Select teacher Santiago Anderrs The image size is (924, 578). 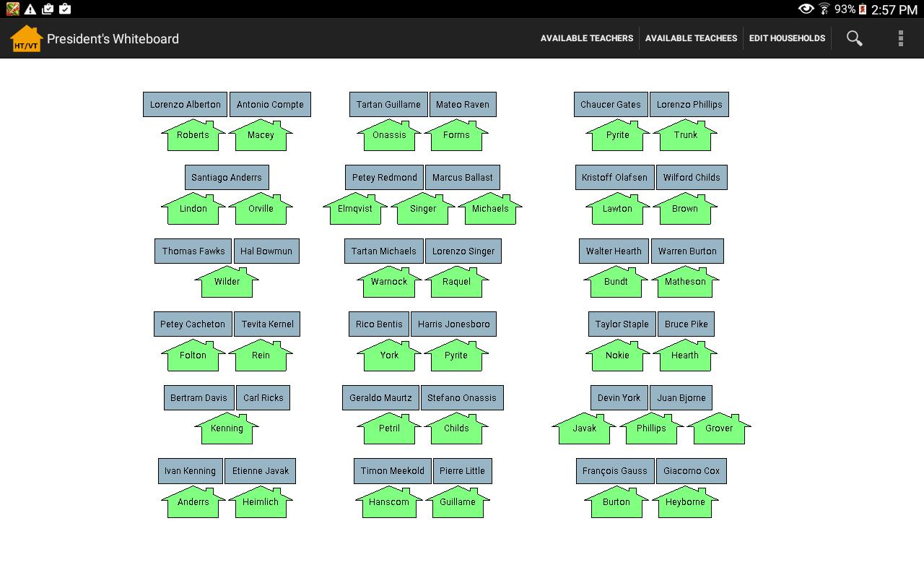tap(227, 178)
